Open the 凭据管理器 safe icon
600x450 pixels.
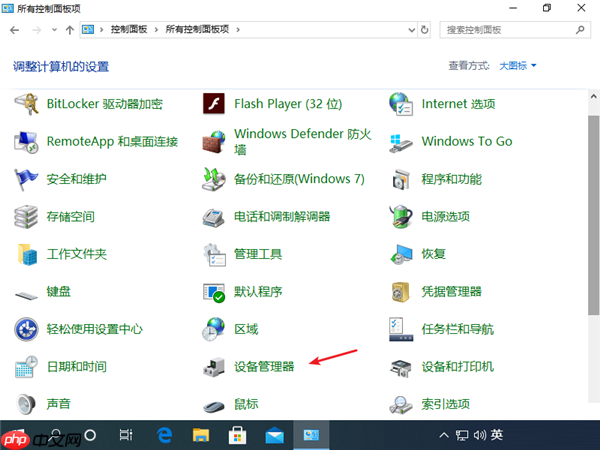tap(401, 292)
